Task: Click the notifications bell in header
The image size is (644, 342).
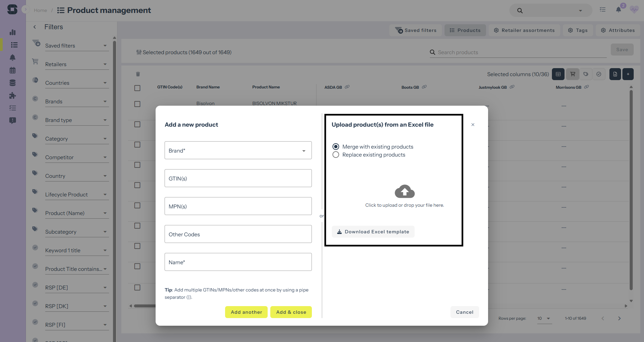Action: [618, 10]
